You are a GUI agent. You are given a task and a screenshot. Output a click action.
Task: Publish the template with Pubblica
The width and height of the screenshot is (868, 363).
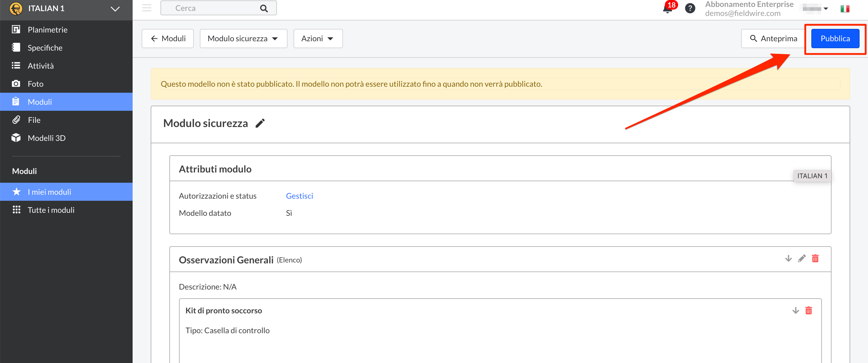point(835,38)
